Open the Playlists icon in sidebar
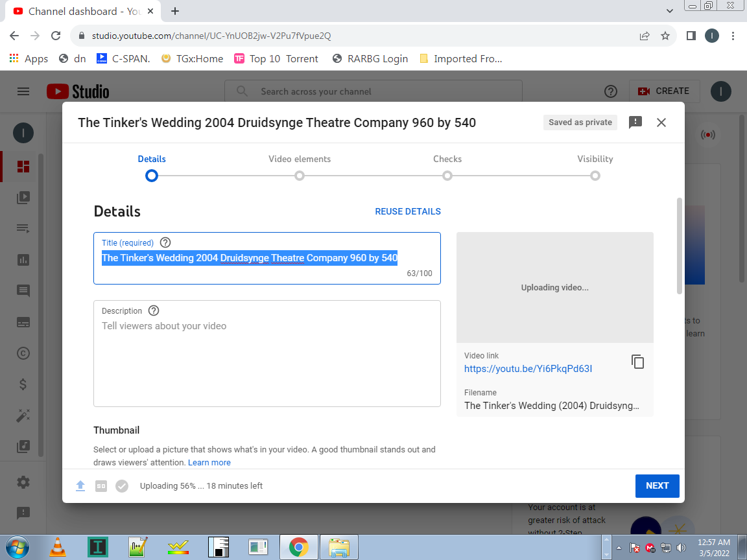The image size is (747, 560). click(23, 229)
